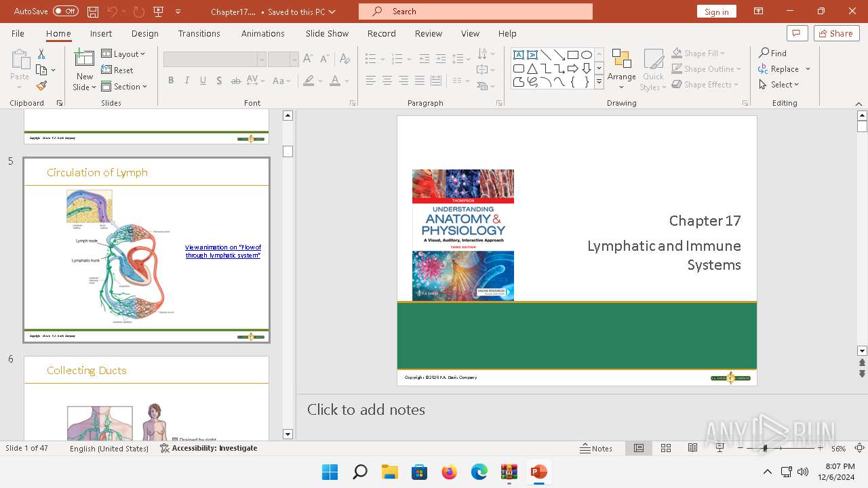This screenshot has width=868, height=488.
Task: Select the right arrow shape
Action: click(573, 68)
